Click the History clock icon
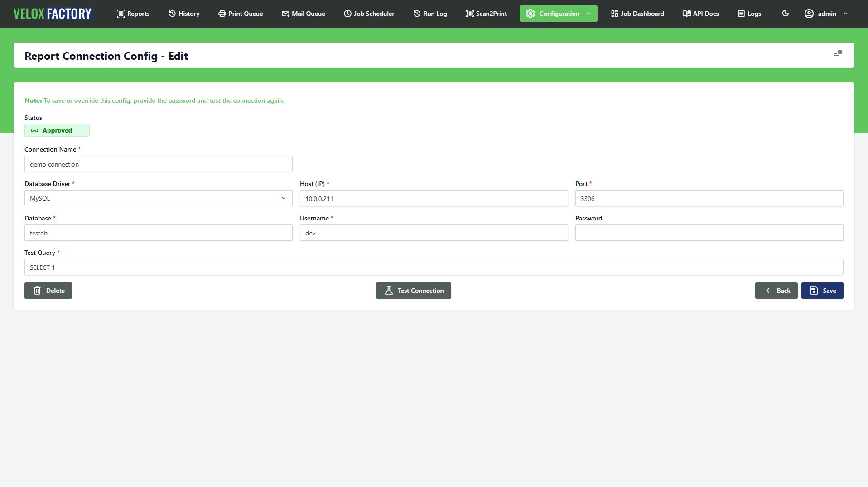Image resolution: width=868 pixels, height=487 pixels. coord(172,14)
